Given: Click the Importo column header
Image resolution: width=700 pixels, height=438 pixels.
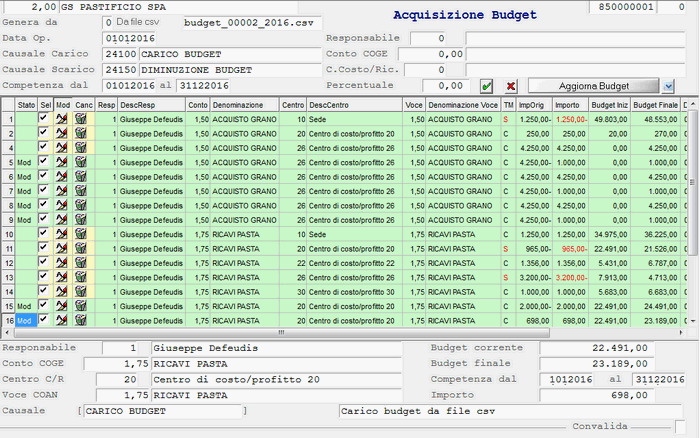Looking at the screenshot, I should [570, 105].
